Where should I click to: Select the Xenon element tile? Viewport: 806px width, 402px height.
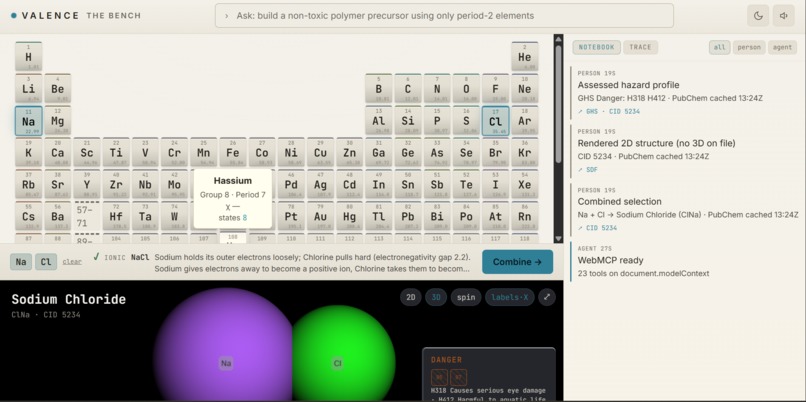pos(524,184)
